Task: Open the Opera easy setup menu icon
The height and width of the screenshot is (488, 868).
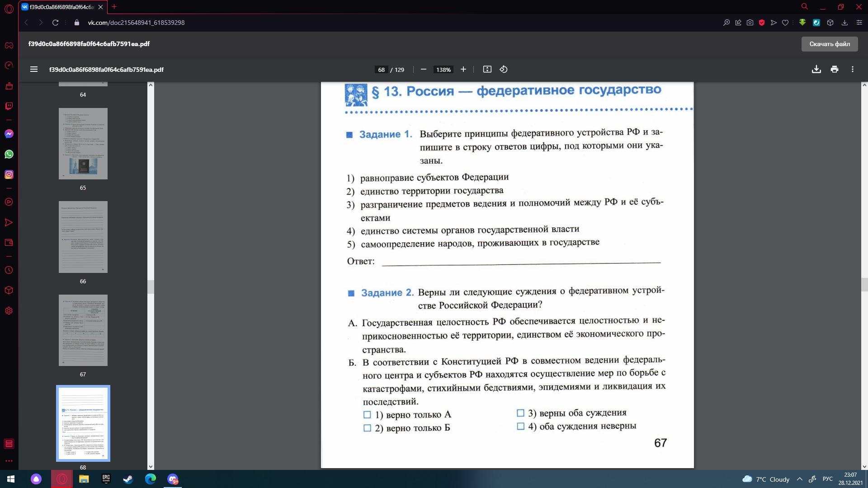Action: coord(859,22)
